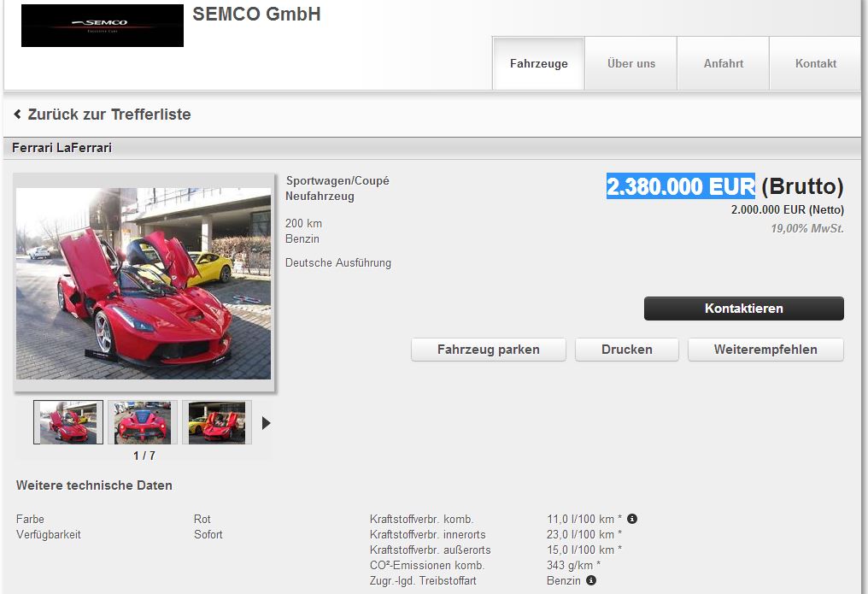This screenshot has height=594, width=868.
Task: Click the 1 / 7 image counter
Action: point(144,456)
